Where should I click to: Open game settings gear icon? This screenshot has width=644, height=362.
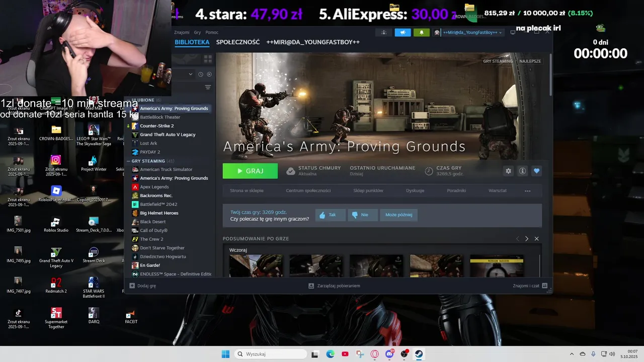click(508, 171)
